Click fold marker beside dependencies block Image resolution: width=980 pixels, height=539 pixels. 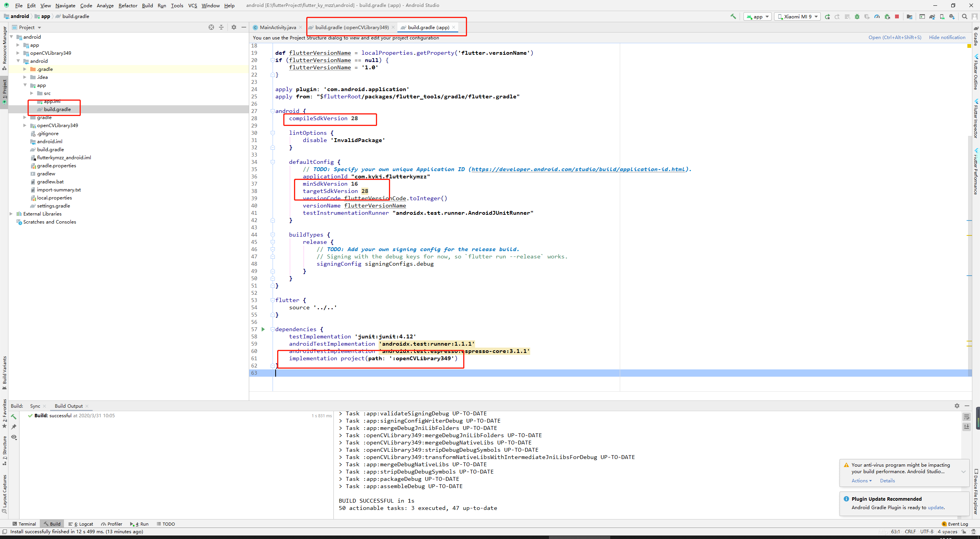pyautogui.click(x=273, y=329)
